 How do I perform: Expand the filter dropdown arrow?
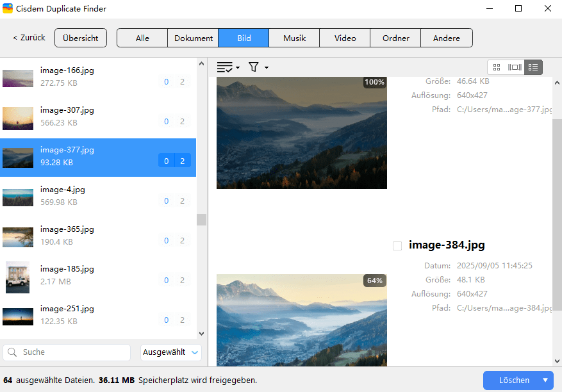pyautogui.click(x=267, y=68)
